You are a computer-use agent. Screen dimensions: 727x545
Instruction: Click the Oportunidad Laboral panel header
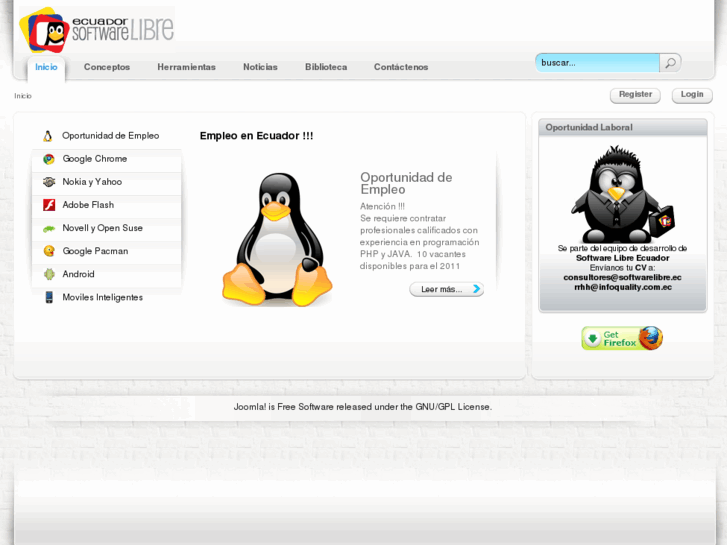tap(623, 128)
